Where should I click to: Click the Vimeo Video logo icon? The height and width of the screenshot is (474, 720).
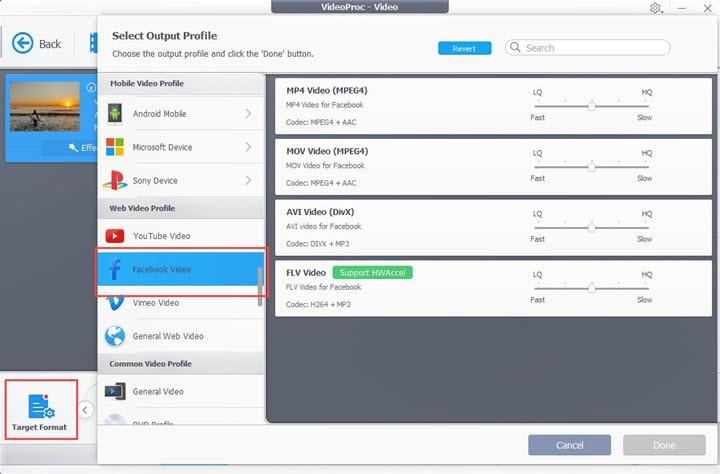(114, 303)
